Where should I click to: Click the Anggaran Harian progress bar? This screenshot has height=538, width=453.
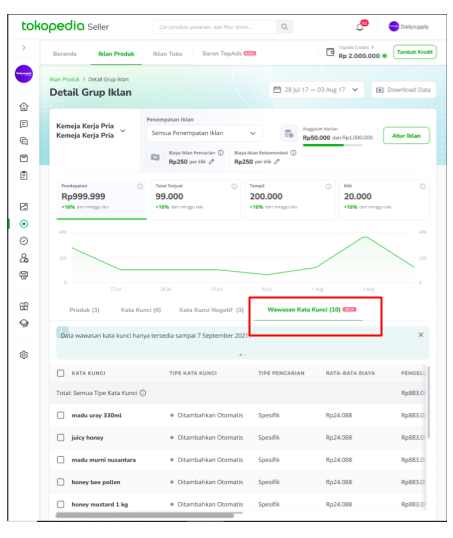(x=332, y=145)
